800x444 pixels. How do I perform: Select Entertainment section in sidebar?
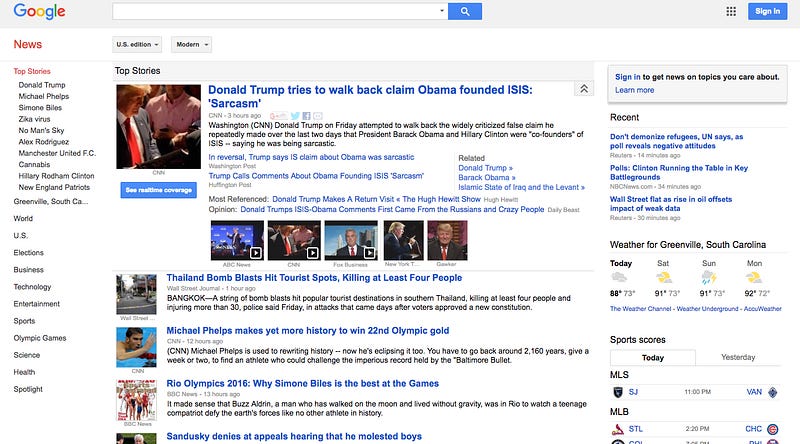point(36,304)
